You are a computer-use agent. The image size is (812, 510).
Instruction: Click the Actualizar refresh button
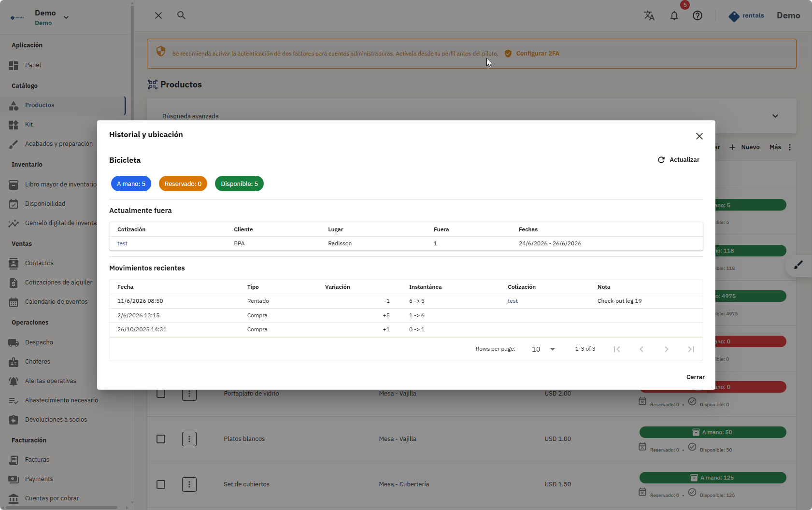pos(679,160)
